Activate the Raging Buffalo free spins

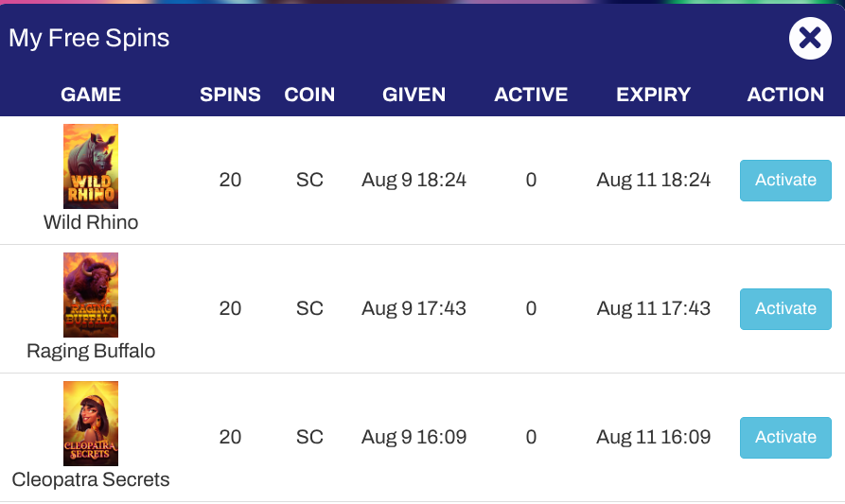tap(785, 309)
